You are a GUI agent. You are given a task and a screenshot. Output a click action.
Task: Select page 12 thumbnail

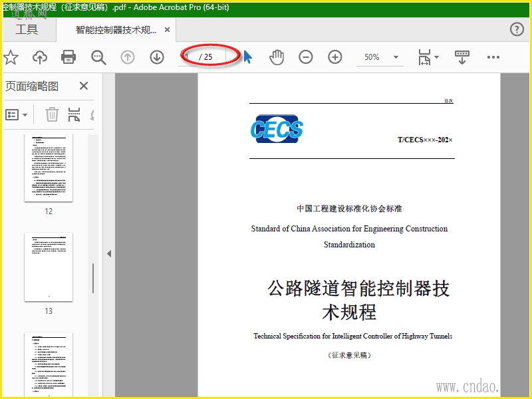click(49, 168)
